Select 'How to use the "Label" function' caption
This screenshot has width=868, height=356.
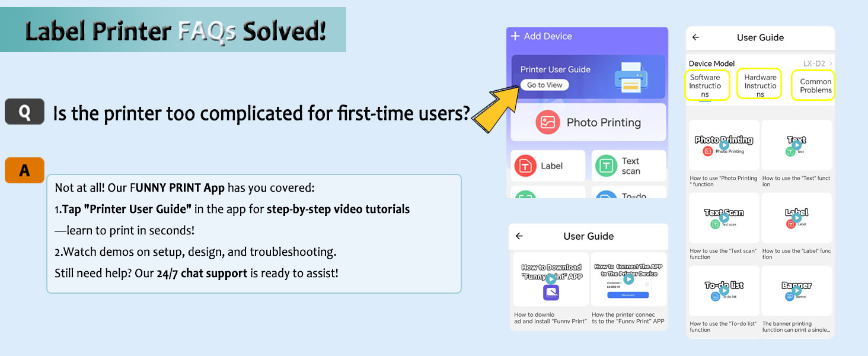(x=796, y=254)
